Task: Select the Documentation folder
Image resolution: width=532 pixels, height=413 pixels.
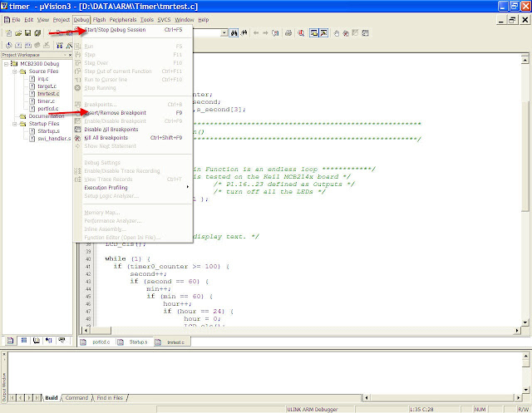Action: point(47,116)
